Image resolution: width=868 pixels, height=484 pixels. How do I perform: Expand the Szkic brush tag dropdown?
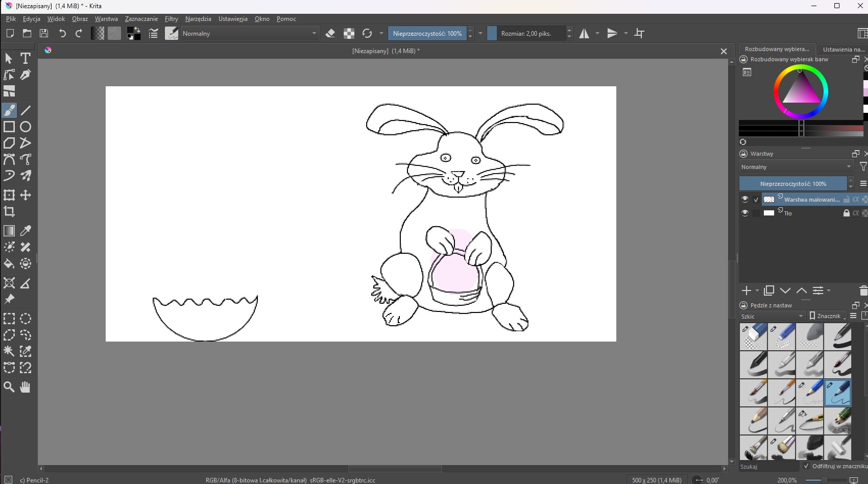(772, 316)
